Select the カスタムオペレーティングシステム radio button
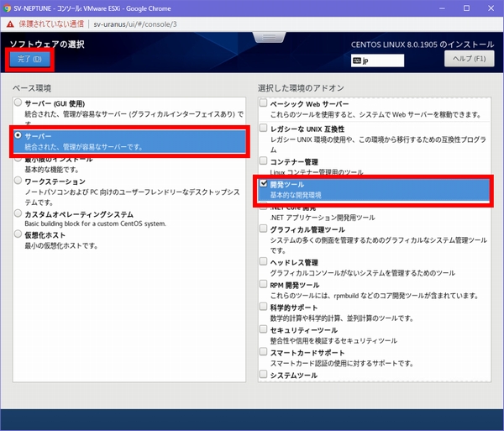Image resolution: width=504 pixels, height=431 pixels. pos(18,213)
